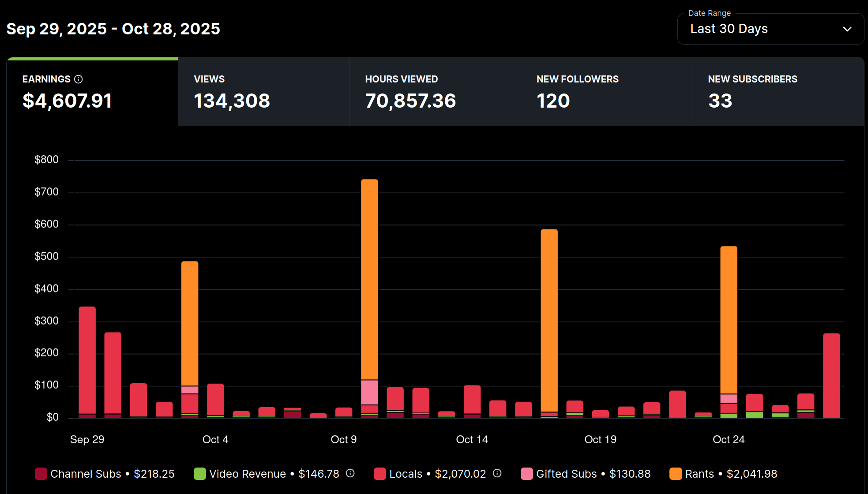Toggle Video Revenue legend entry

pos(247,474)
